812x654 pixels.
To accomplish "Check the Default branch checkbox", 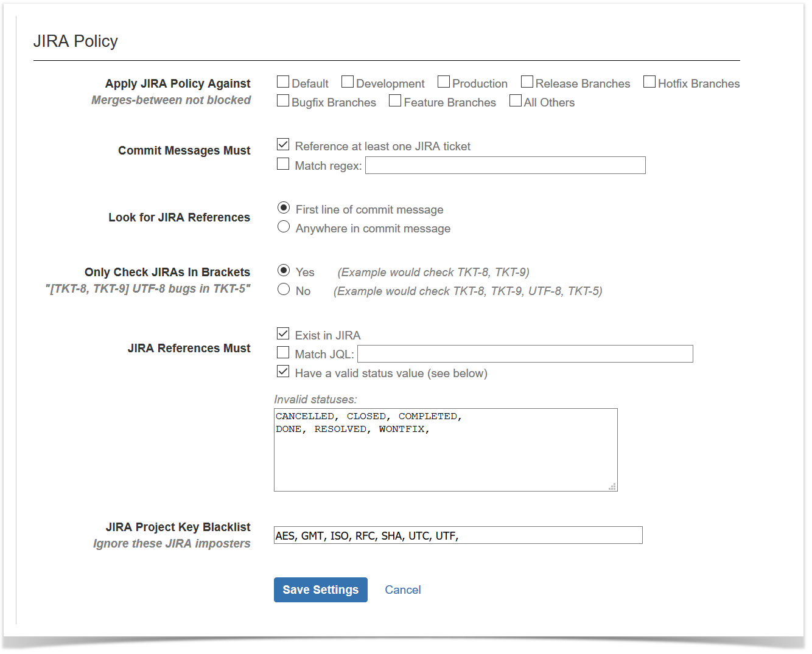I will [283, 82].
